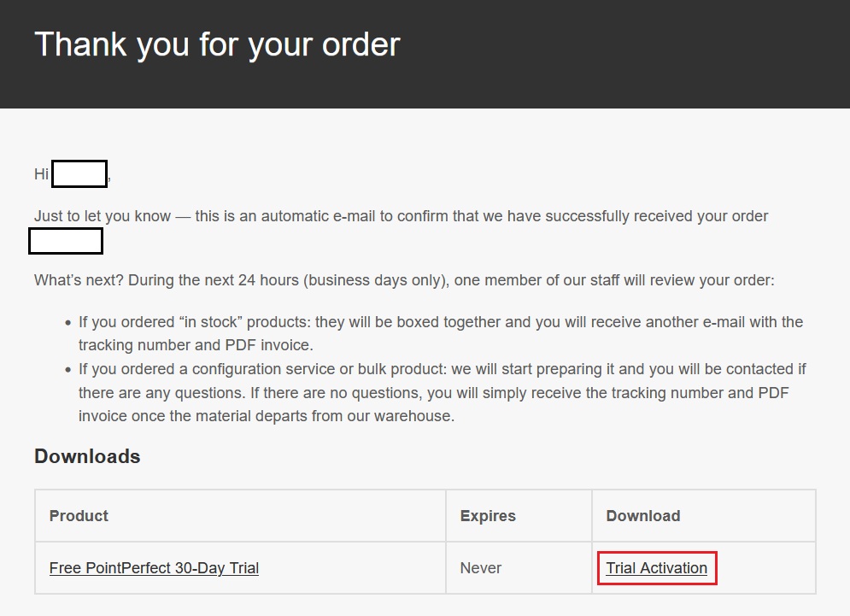This screenshot has width=850, height=616.
Task: Click the redacted name box after "Hi"
Action: (79, 173)
